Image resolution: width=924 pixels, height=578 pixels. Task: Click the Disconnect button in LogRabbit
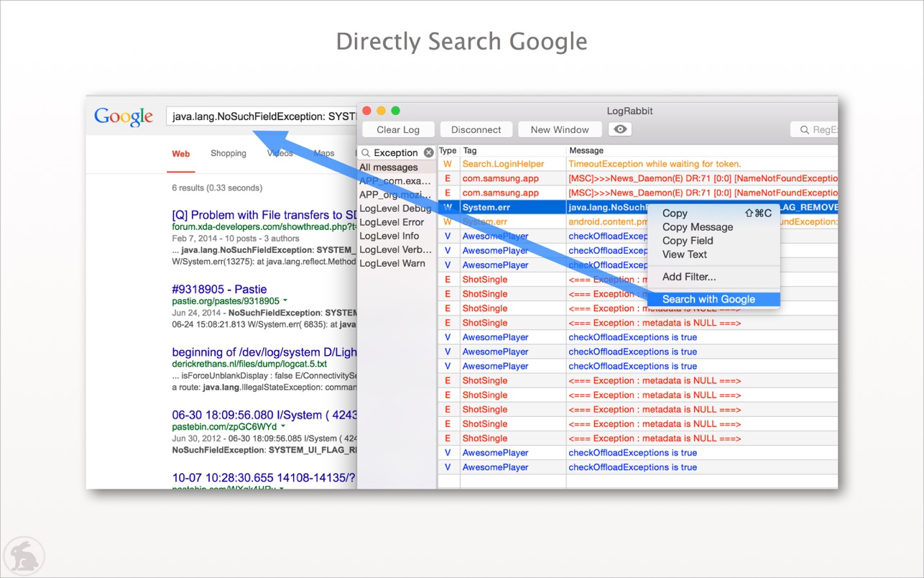[x=476, y=129]
